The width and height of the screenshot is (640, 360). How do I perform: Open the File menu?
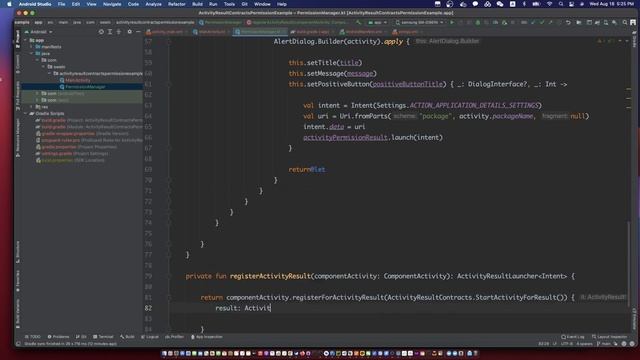pos(61,4)
